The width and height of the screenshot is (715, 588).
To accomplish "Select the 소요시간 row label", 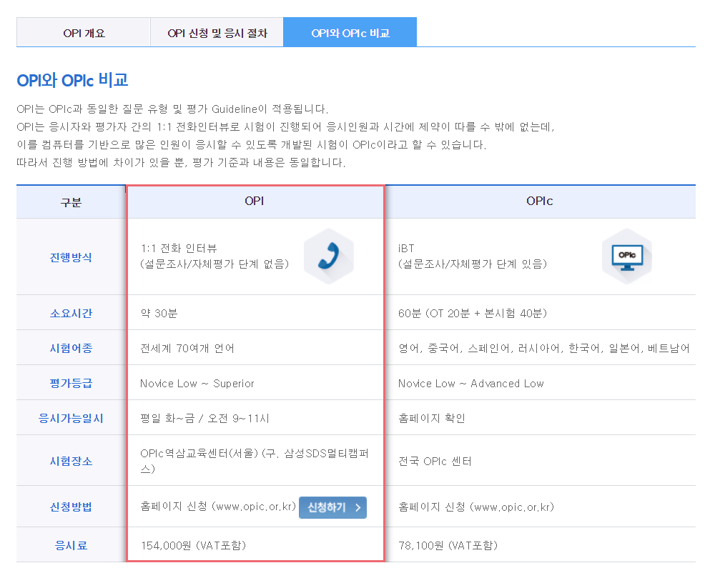I will pyautogui.click(x=71, y=313).
